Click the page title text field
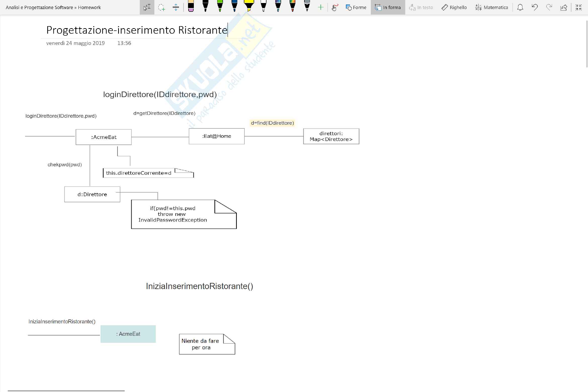This screenshot has height=392, width=588. [137, 30]
